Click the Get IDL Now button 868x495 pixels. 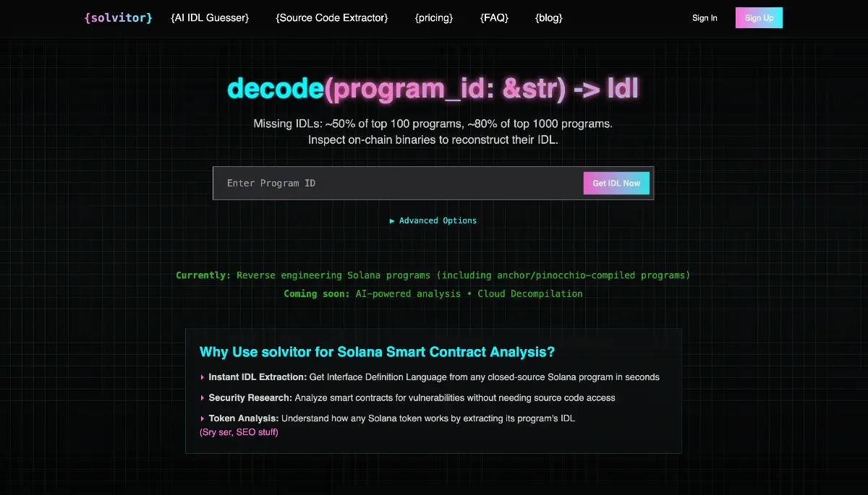pyautogui.click(x=616, y=184)
